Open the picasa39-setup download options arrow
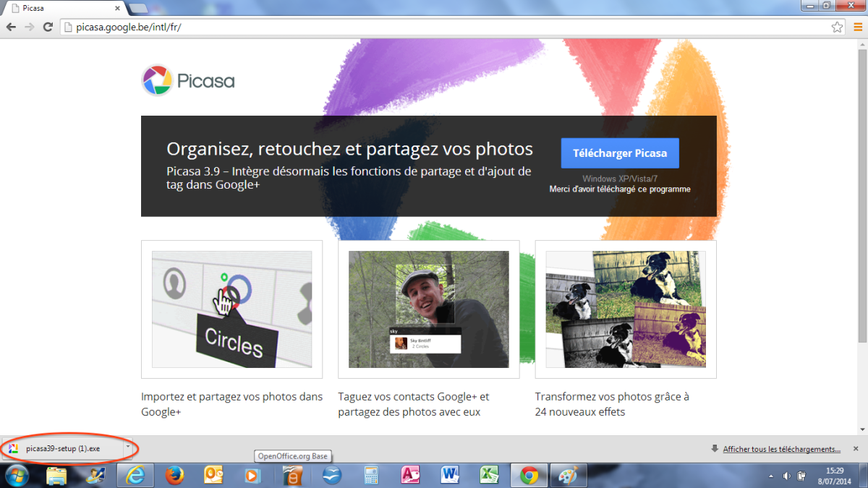 [127, 448]
